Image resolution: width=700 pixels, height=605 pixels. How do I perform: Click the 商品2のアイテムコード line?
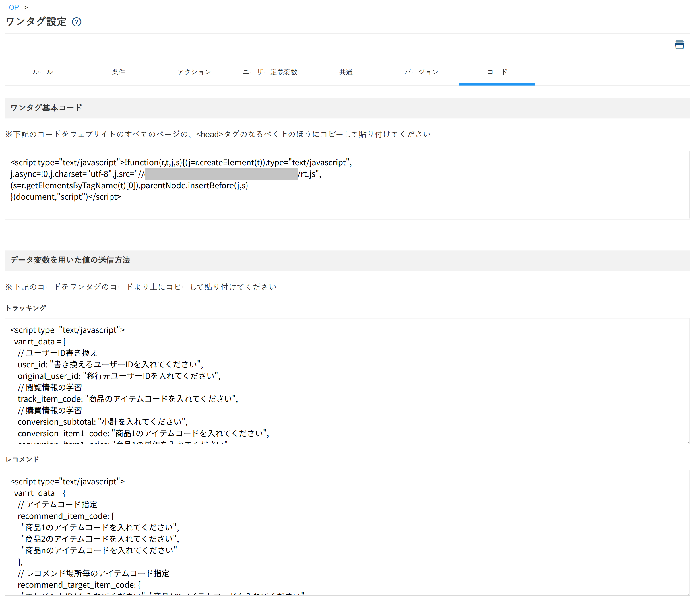point(100,539)
